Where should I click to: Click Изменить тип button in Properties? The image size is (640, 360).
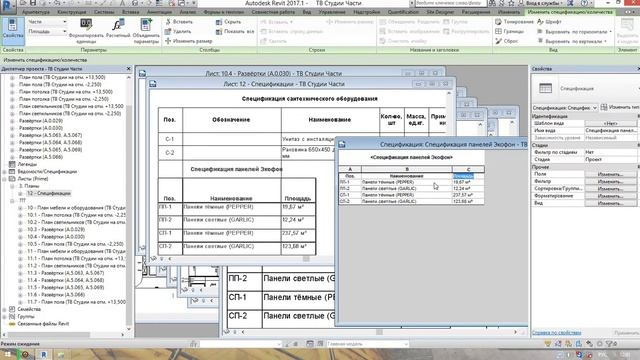[x=620, y=107]
